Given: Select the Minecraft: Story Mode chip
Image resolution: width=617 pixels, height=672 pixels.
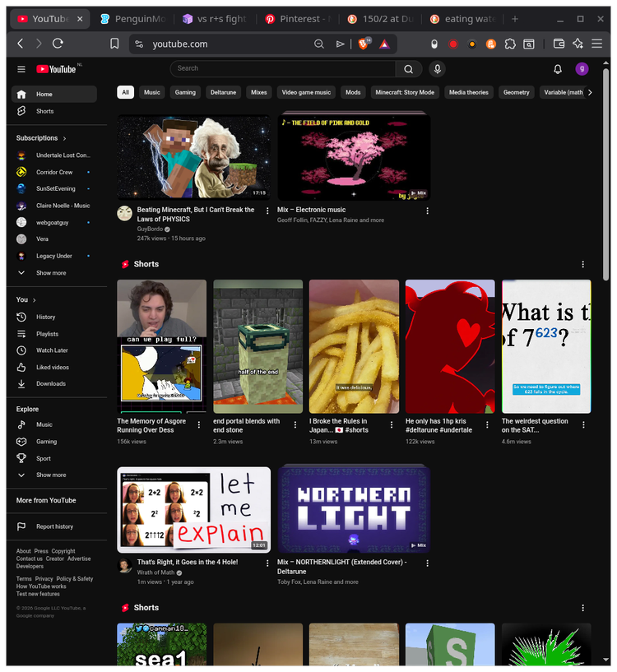Looking at the screenshot, I should (405, 92).
